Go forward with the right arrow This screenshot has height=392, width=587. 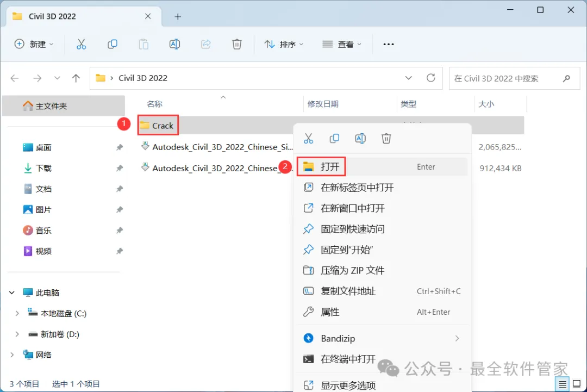(x=37, y=78)
